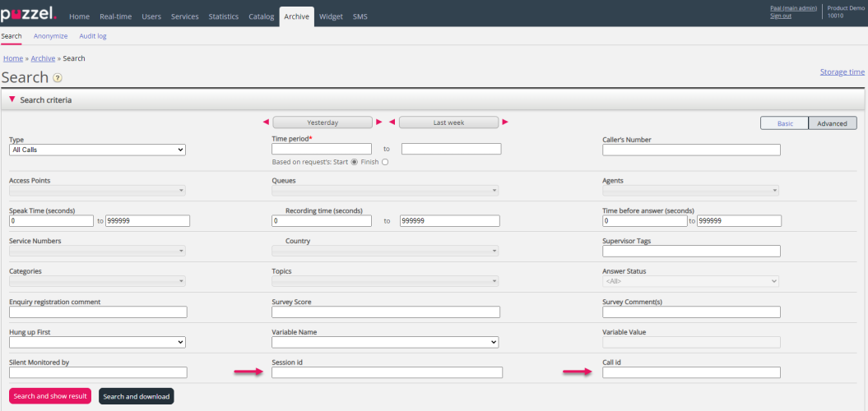
Task: Select the Finish radio button
Action: coord(384,162)
